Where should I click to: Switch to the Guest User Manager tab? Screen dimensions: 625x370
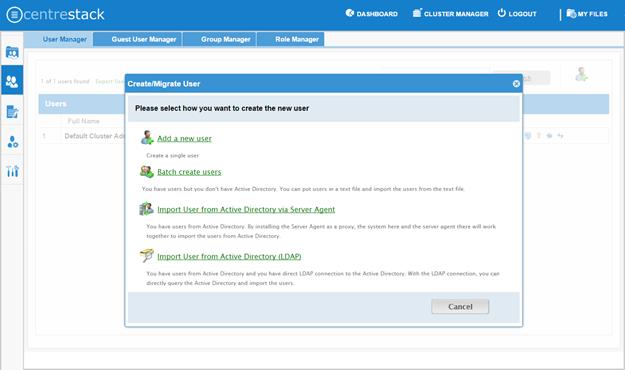138,39
